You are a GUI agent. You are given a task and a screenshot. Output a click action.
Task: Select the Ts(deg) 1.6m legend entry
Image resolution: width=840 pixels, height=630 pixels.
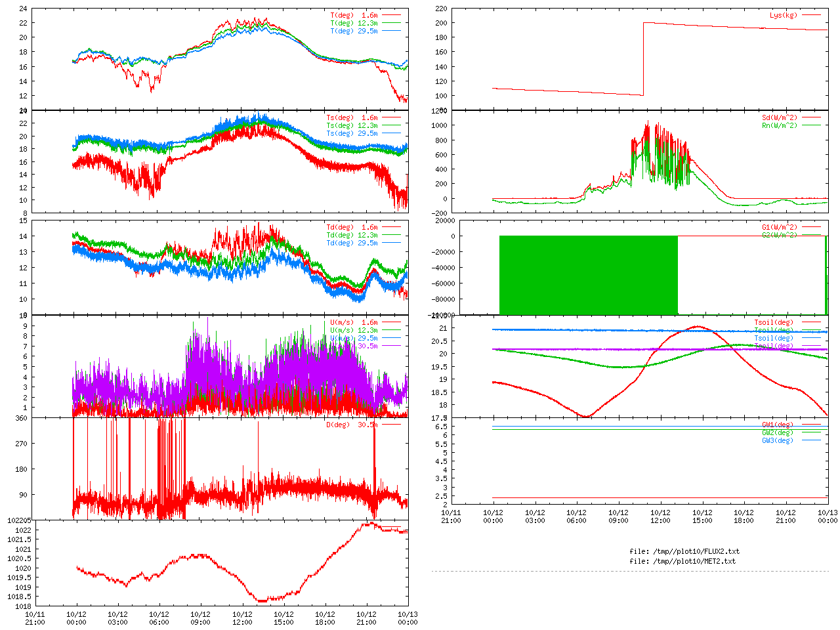click(x=352, y=118)
